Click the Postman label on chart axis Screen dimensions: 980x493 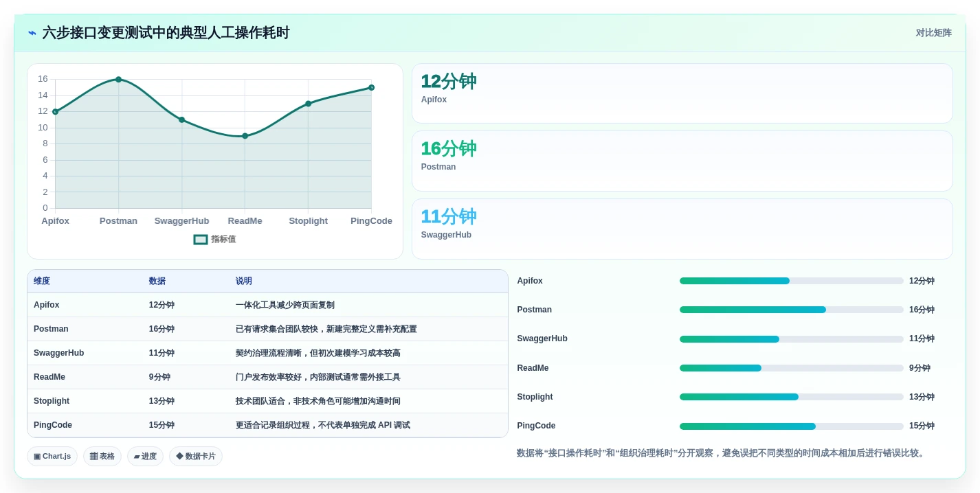tap(118, 221)
